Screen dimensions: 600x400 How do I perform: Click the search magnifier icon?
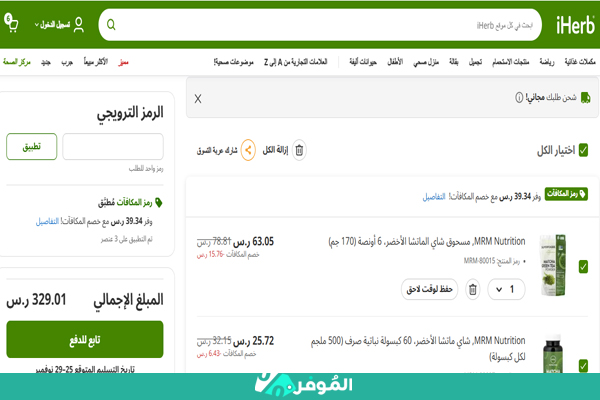pos(111,25)
